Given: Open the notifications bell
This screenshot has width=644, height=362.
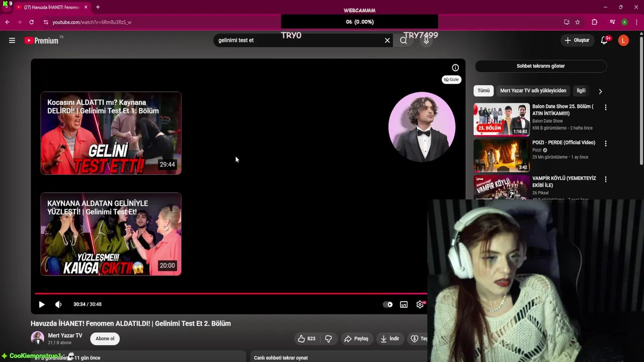Looking at the screenshot, I should pyautogui.click(x=604, y=40).
